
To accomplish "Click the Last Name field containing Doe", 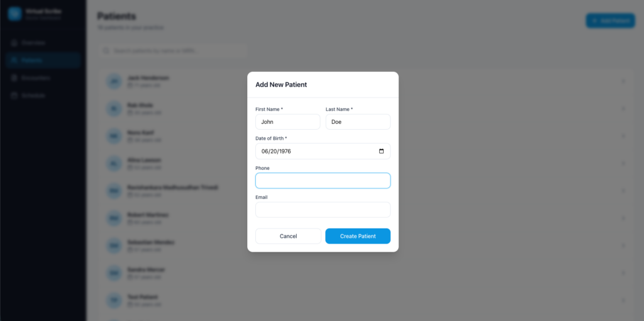I will tap(358, 122).
